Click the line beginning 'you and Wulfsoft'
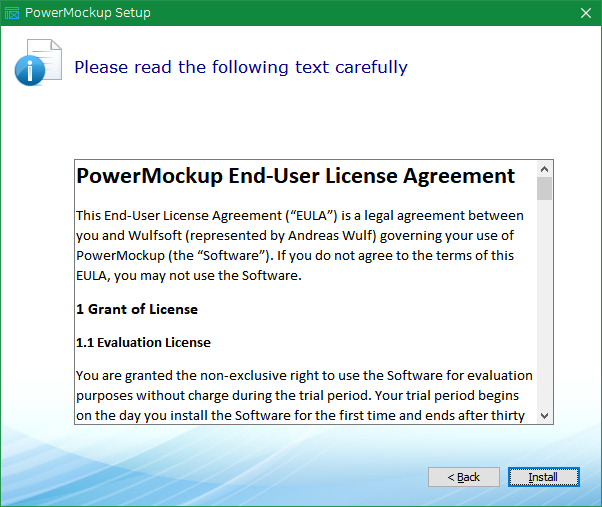The width and height of the screenshot is (602, 507). tap(294, 236)
